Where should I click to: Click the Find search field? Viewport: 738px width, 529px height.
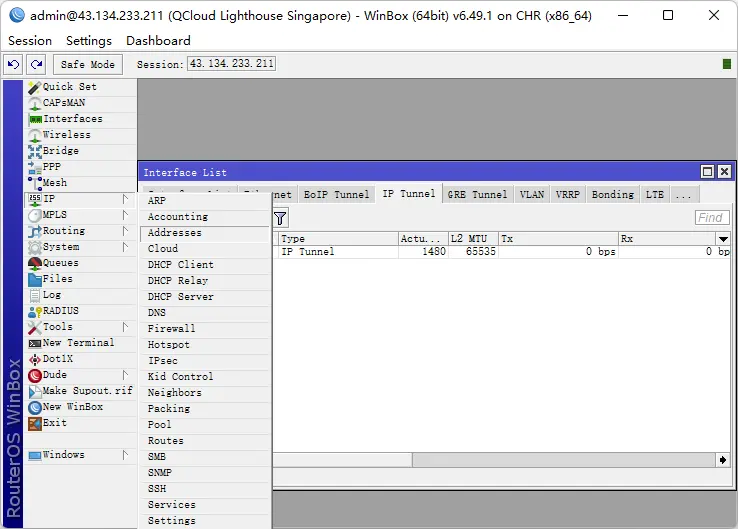click(x=711, y=218)
